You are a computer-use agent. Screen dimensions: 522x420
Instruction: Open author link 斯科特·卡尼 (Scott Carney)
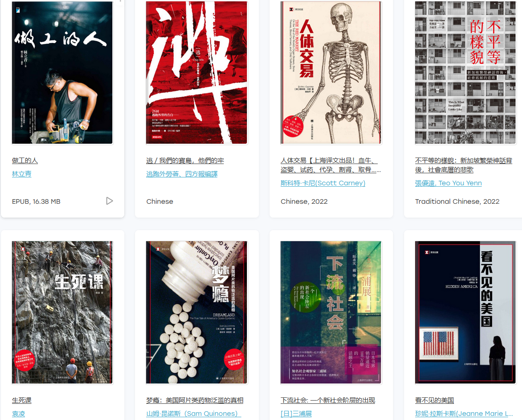[323, 183]
